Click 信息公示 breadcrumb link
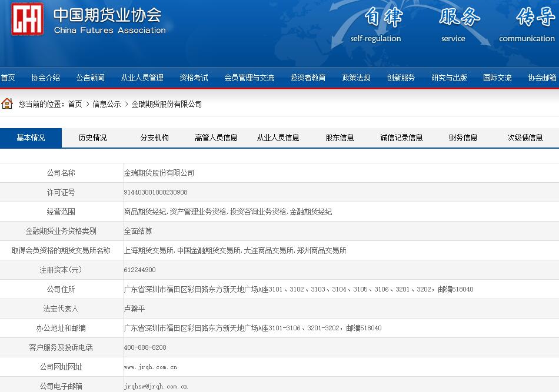The image size is (559, 392). tap(107, 104)
